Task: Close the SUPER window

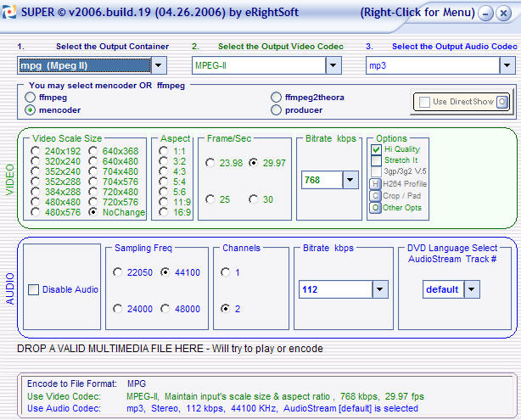Action: [503, 14]
